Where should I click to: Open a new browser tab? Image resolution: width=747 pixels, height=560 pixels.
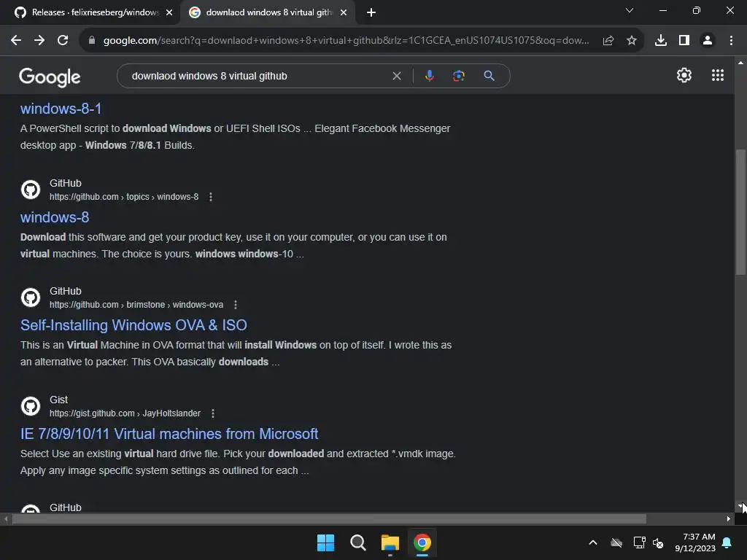click(371, 12)
